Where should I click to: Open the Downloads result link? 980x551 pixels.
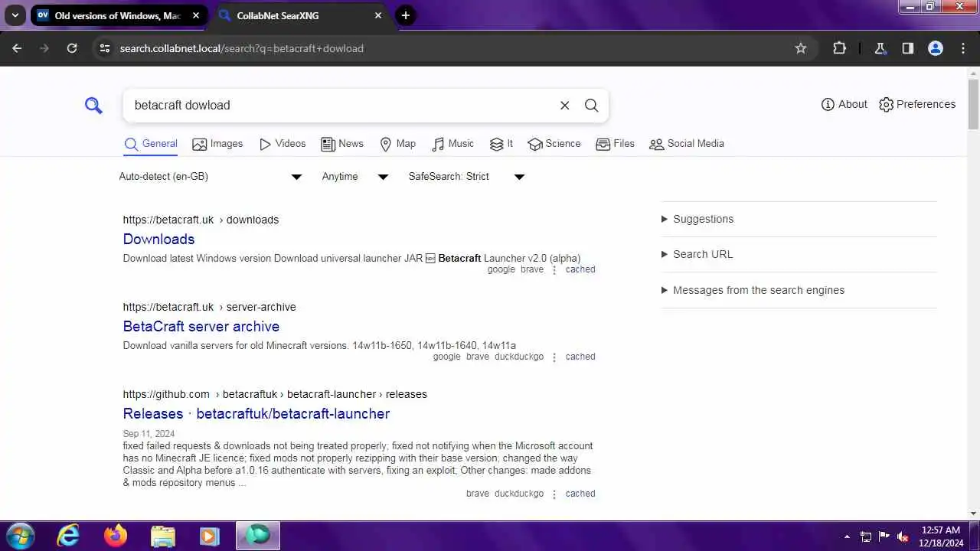point(158,240)
